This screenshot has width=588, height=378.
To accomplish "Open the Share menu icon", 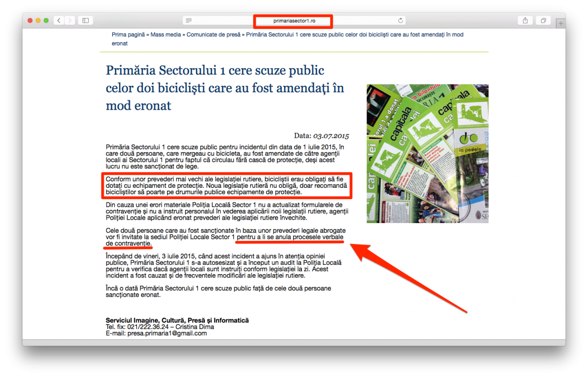I will pos(525,21).
